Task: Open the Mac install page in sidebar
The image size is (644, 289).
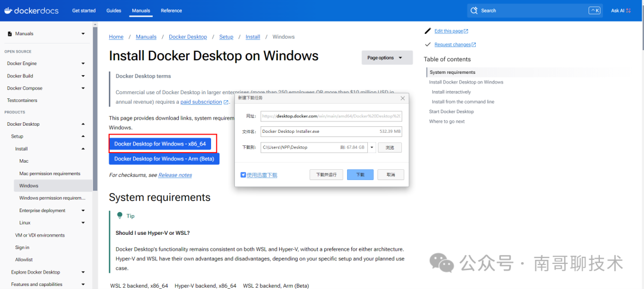Action: pos(24,161)
